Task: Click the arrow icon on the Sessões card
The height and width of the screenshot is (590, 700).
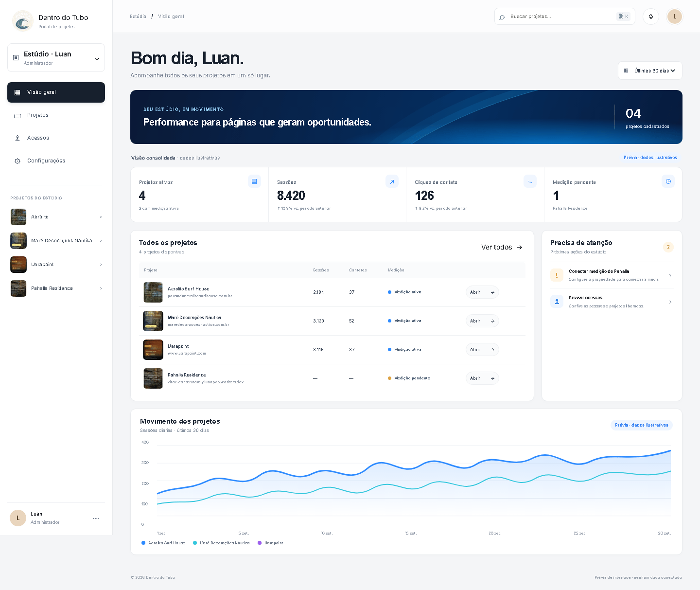Action: 392,181
